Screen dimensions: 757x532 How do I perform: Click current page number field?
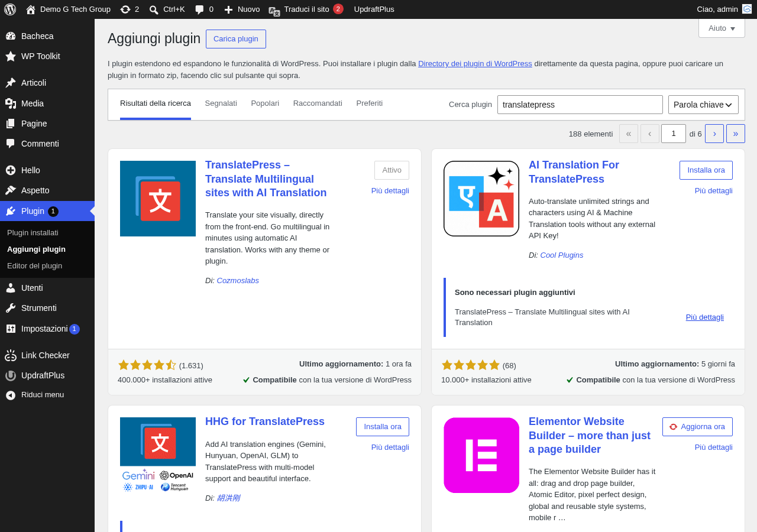[674, 134]
